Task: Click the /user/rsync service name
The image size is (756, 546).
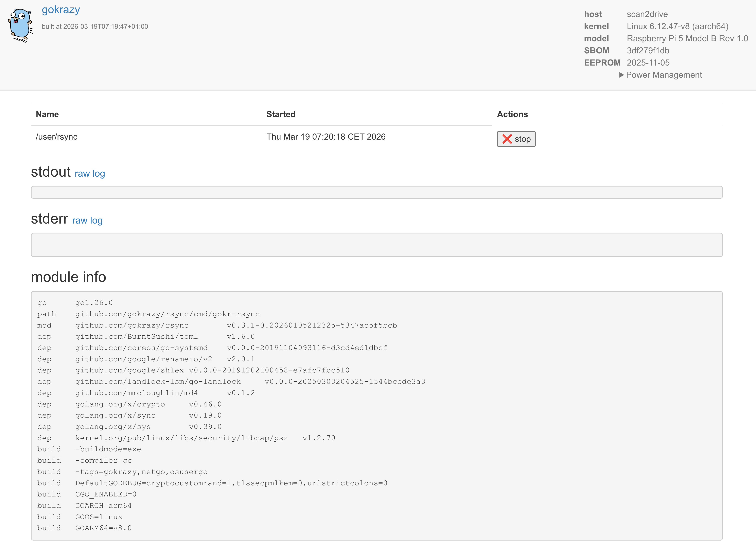Action: [57, 137]
